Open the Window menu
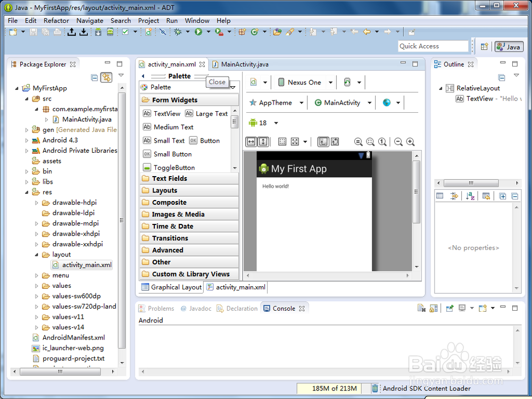532x399 pixels. pyautogui.click(x=197, y=21)
